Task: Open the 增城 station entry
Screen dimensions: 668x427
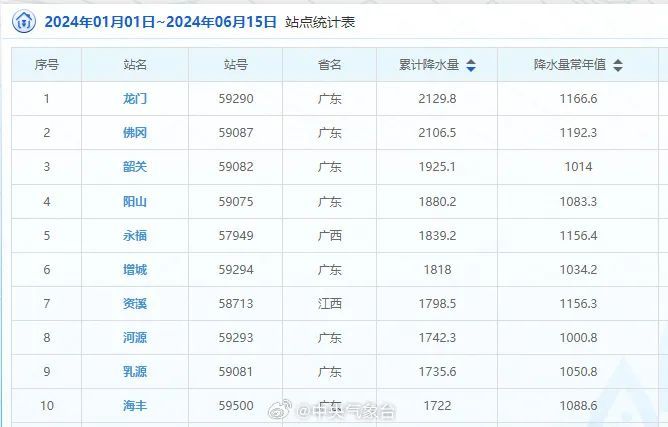Action: pos(135,270)
